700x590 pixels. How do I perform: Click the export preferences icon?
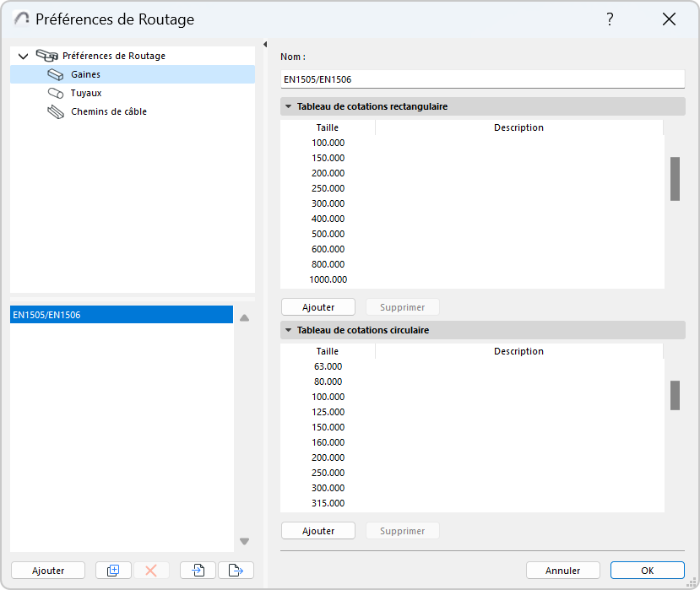[236, 571]
